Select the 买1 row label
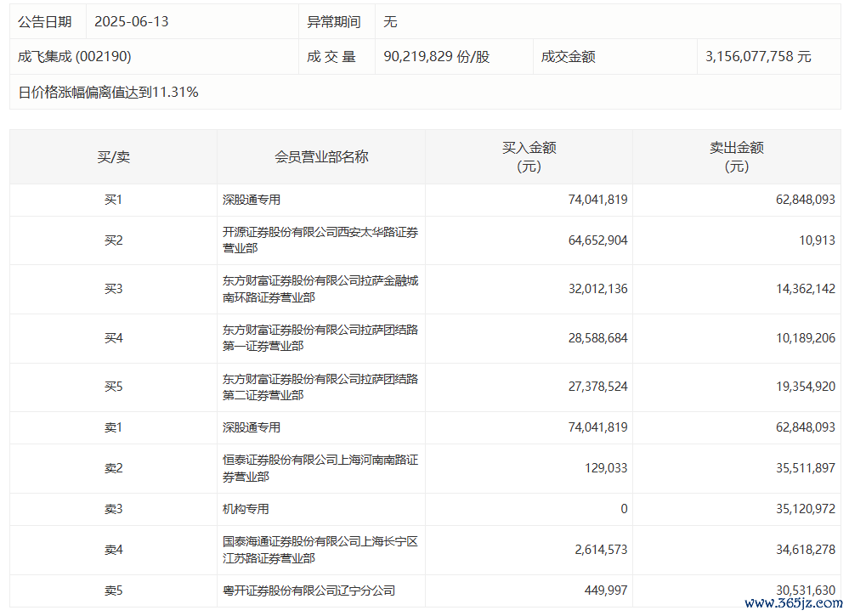Viewport: 849px width, 616px height. tap(113, 200)
